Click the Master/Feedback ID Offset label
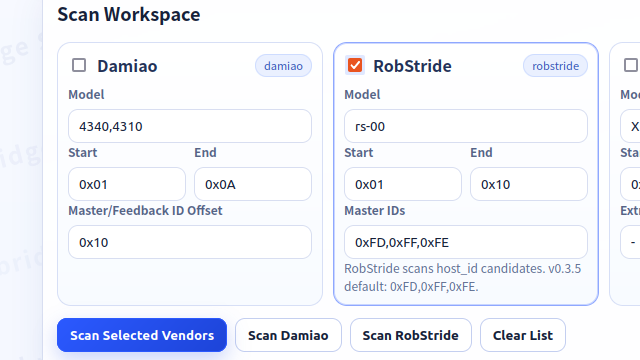Viewport: 640px width, 360px height. [x=145, y=211]
